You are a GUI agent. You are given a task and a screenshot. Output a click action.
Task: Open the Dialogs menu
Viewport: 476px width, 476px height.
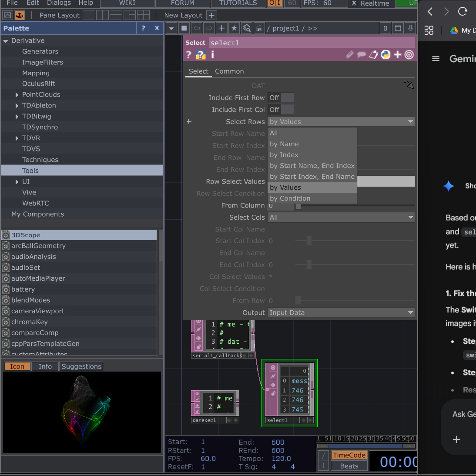click(x=59, y=3)
